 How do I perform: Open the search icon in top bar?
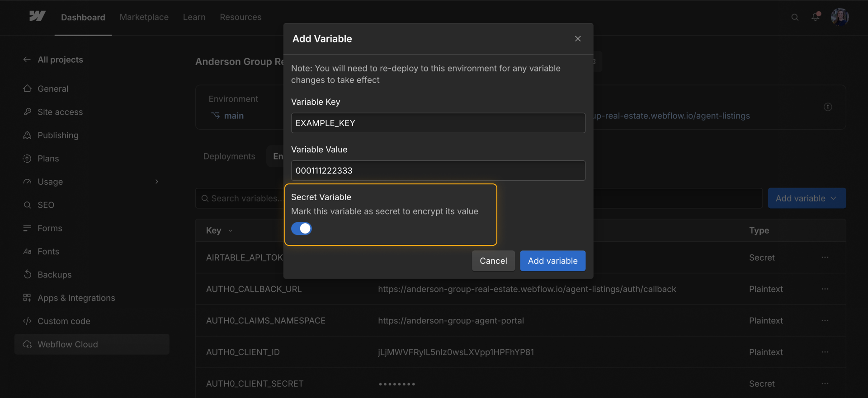pos(795,17)
